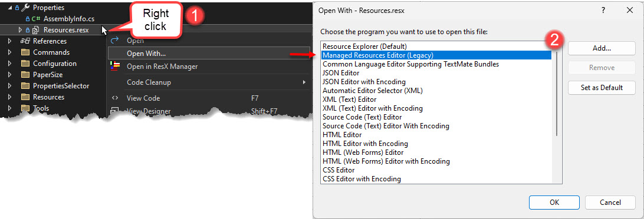Collapse the Properties tree node
Image resolution: width=644 pixels, height=219 pixels.
tap(10, 8)
